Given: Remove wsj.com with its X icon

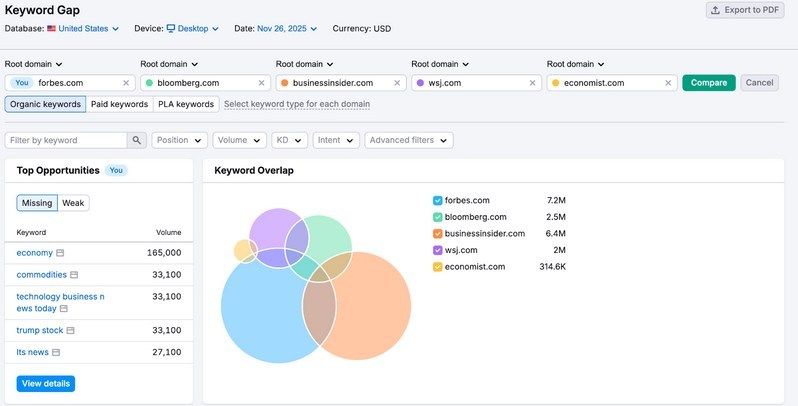Looking at the screenshot, I should point(532,83).
